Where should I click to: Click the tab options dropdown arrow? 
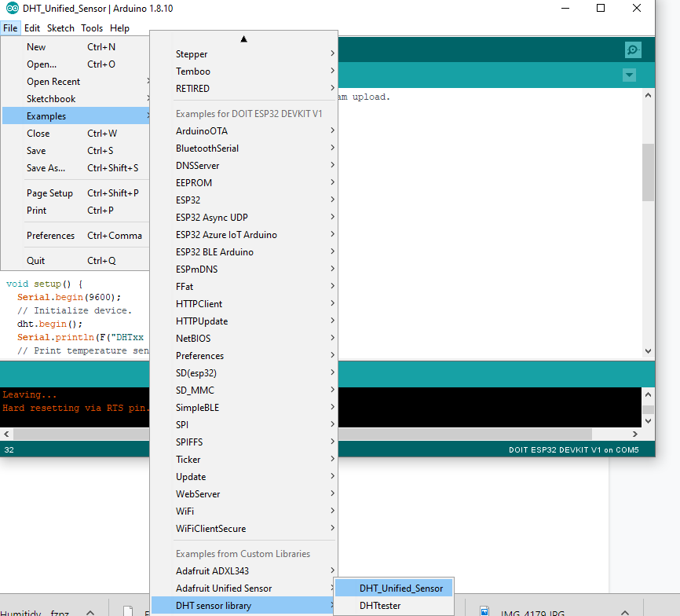coord(629,75)
